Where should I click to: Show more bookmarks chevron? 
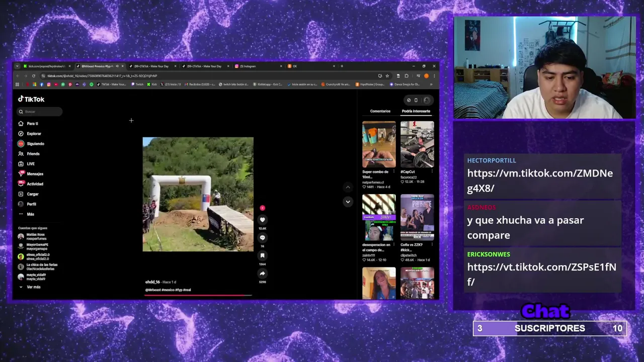pos(431,84)
